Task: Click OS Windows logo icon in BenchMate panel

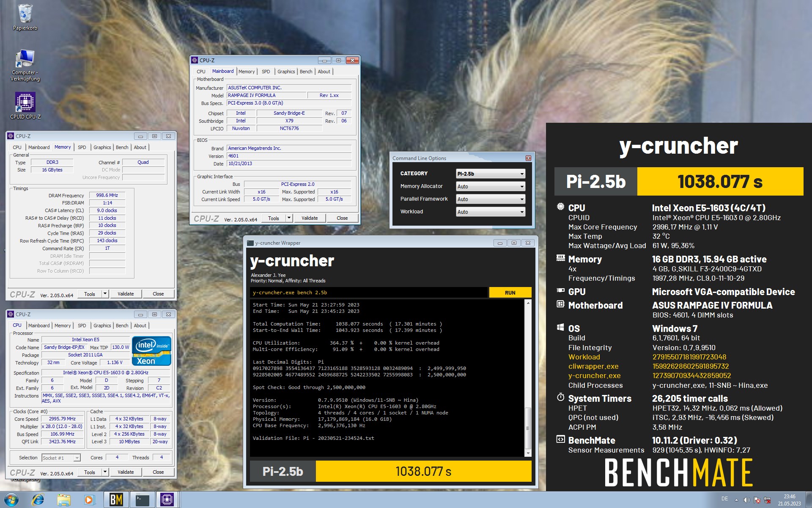Action: click(560, 327)
